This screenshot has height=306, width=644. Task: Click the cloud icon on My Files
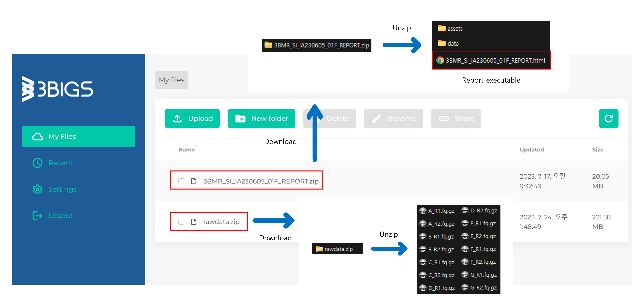(x=37, y=137)
